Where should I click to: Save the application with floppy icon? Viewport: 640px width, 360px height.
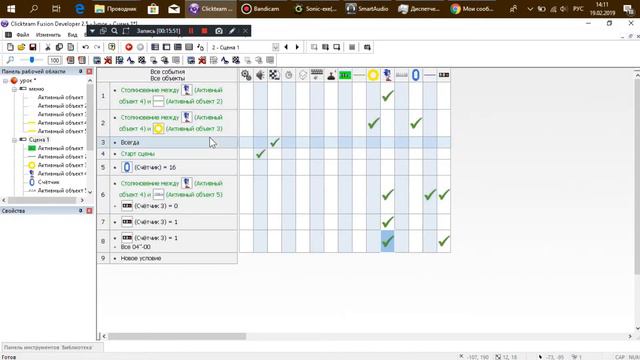[33, 47]
